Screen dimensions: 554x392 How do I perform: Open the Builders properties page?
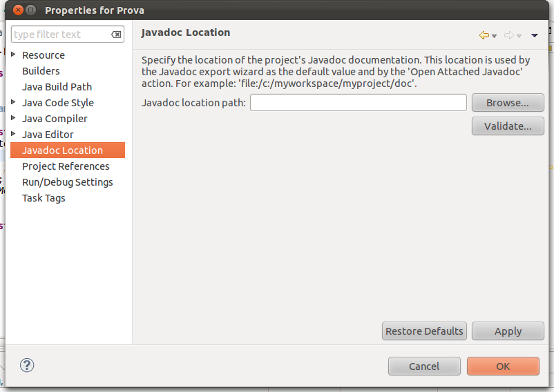pyautogui.click(x=41, y=71)
